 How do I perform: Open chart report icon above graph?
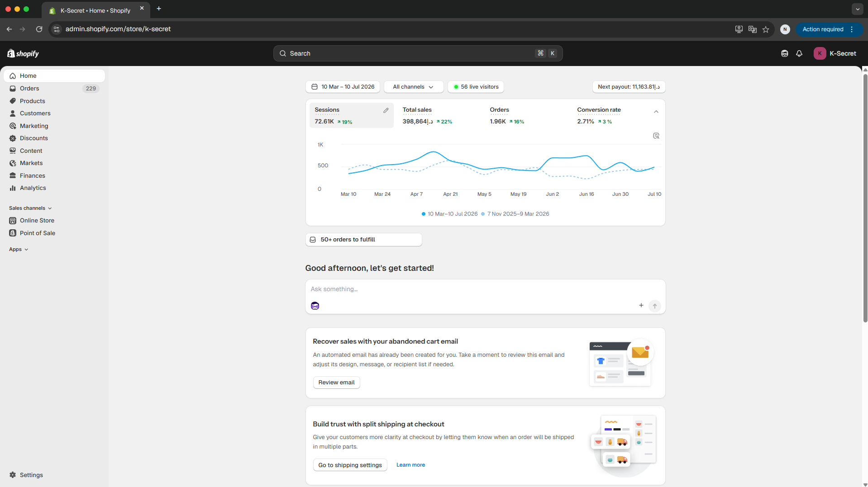pyautogui.click(x=656, y=136)
